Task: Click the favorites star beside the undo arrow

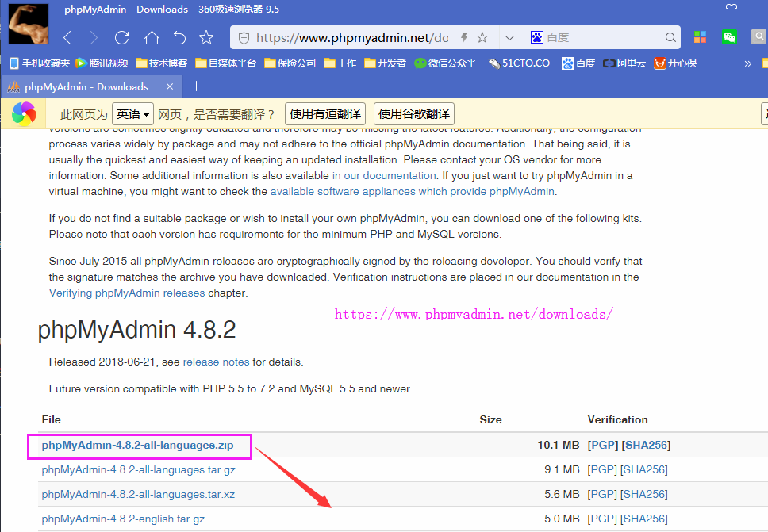Action: click(x=206, y=38)
